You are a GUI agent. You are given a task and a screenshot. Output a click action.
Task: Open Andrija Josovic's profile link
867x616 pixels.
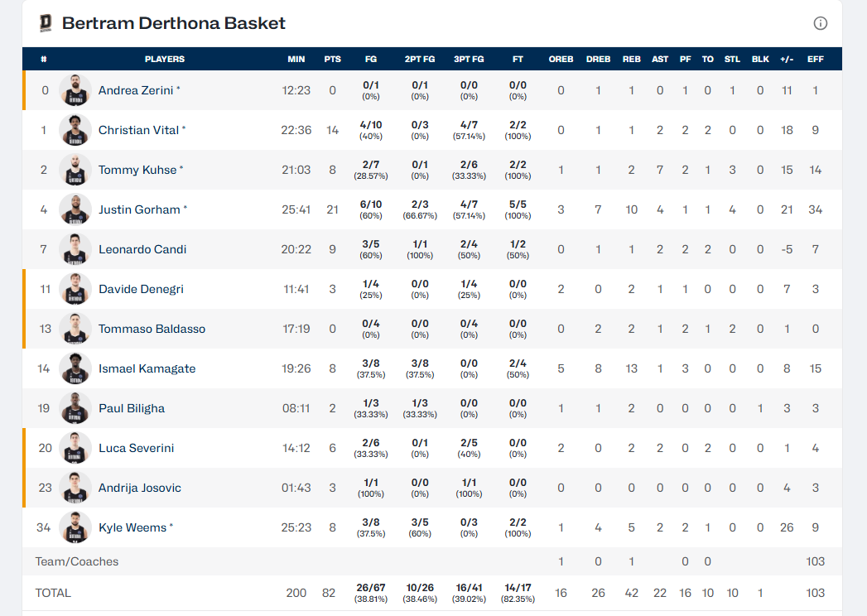[x=139, y=488]
